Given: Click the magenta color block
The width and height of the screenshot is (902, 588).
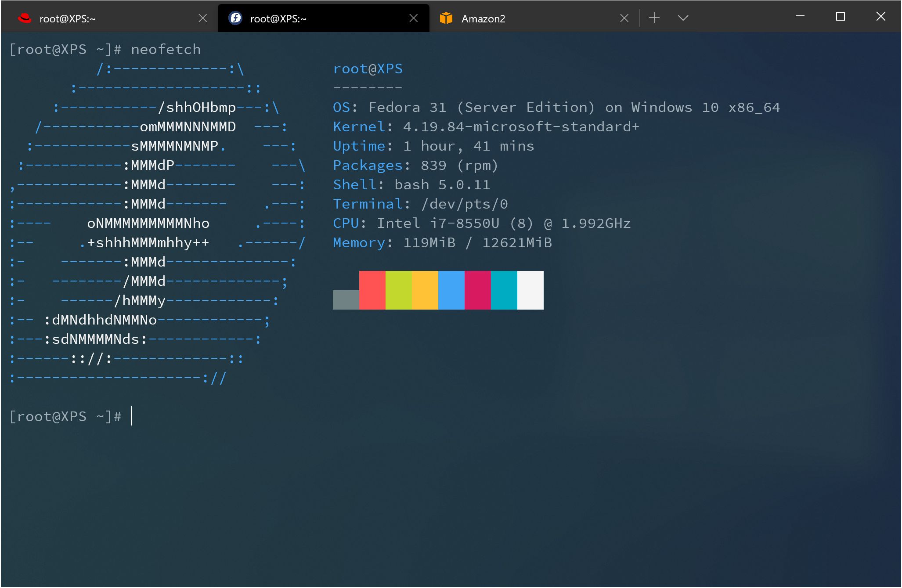Looking at the screenshot, I should click(478, 290).
